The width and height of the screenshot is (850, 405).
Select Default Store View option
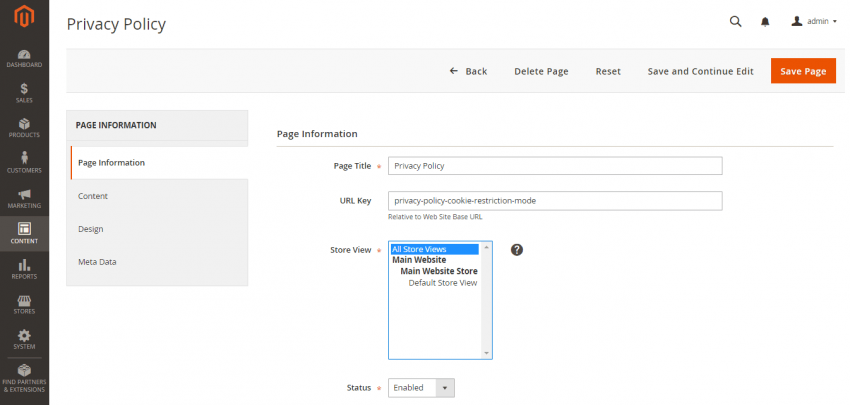pos(443,283)
